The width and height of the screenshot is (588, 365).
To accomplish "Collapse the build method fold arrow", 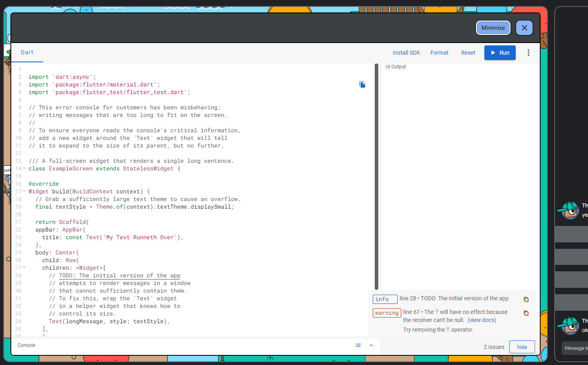I will point(24,191).
